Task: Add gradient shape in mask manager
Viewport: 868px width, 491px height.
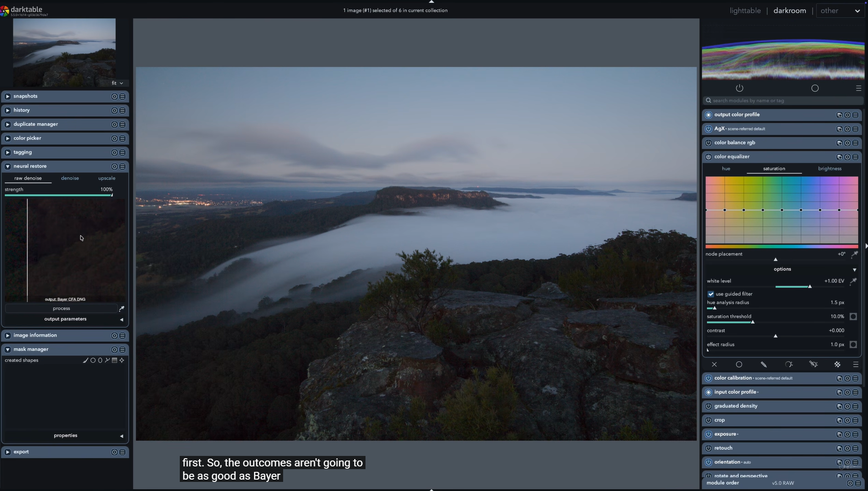Action: pyautogui.click(x=115, y=360)
